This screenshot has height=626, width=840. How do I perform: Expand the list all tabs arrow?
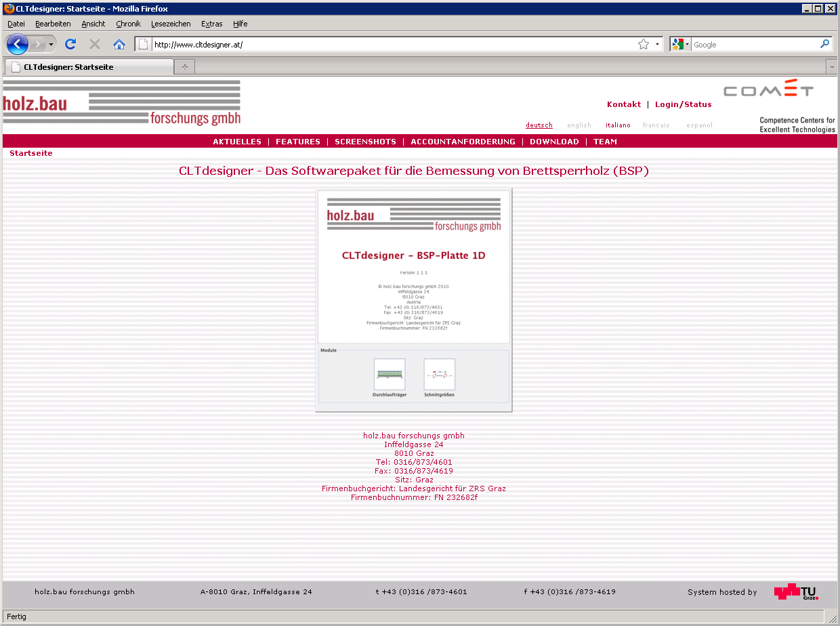[832, 67]
